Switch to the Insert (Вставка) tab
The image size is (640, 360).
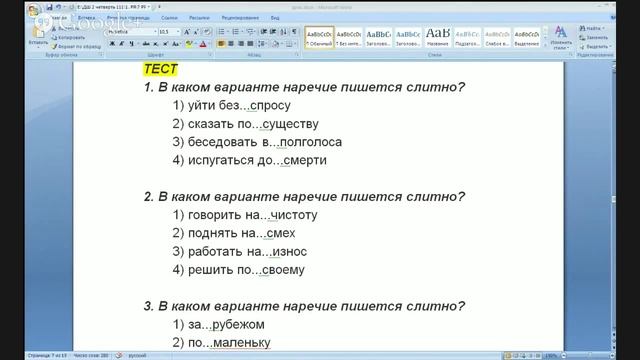(x=86, y=18)
